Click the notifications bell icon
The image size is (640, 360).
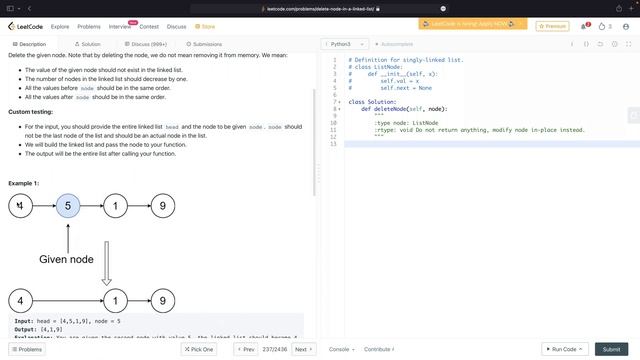click(584, 27)
